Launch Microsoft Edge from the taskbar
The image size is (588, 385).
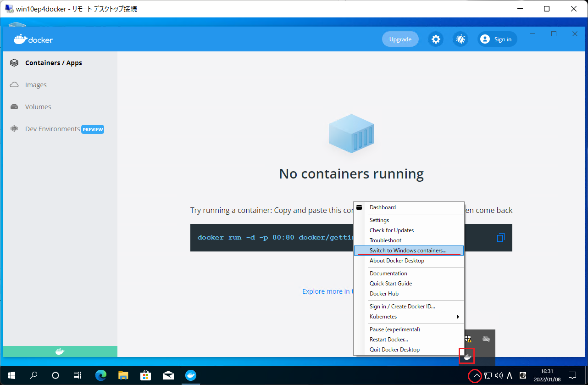coord(100,375)
